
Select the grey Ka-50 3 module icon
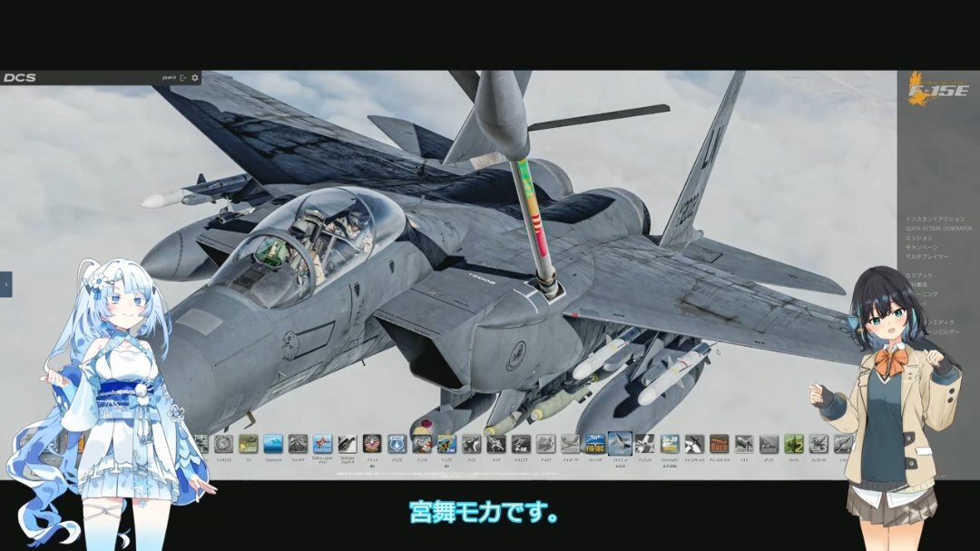[x=818, y=444]
